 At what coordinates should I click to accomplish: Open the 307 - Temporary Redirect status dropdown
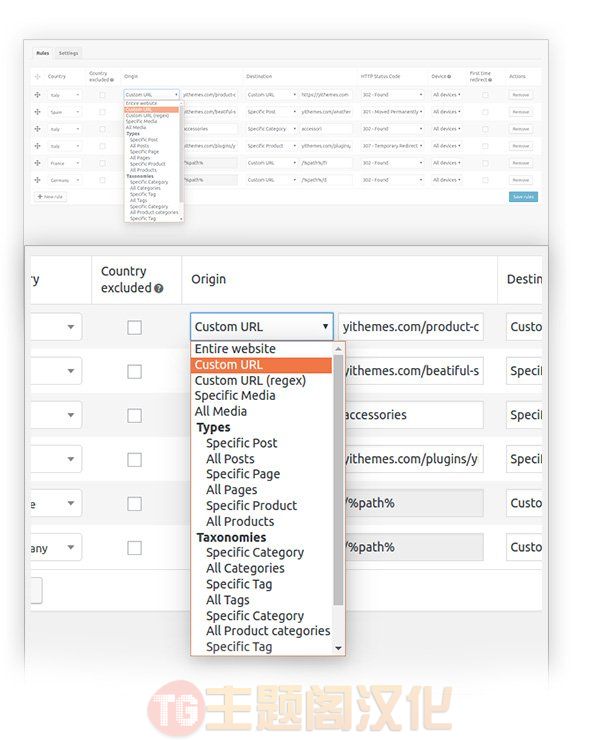tap(392, 146)
